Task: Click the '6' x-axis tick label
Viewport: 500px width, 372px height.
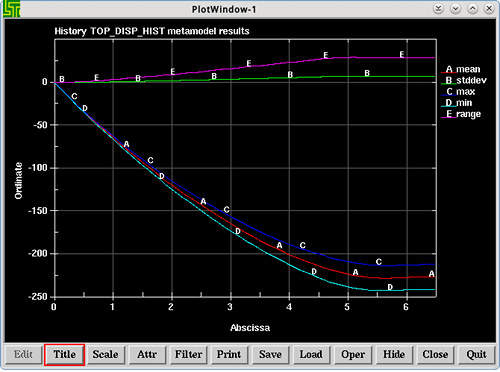Action: coord(406,307)
